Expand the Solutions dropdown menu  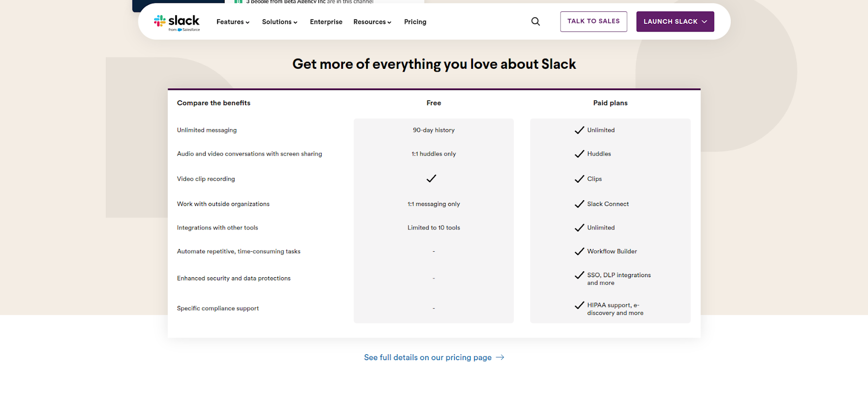click(x=279, y=22)
